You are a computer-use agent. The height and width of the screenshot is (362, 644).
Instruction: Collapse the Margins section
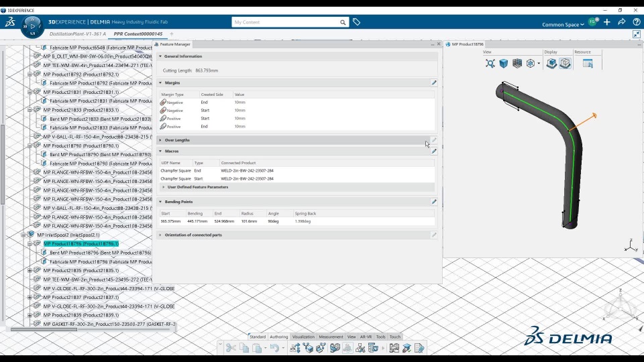click(x=160, y=83)
